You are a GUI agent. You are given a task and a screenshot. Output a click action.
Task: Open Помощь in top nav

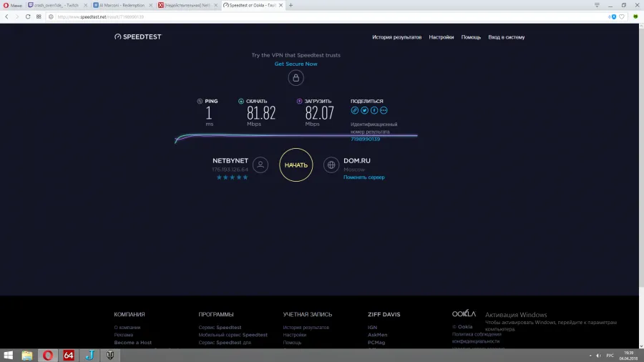tap(471, 37)
